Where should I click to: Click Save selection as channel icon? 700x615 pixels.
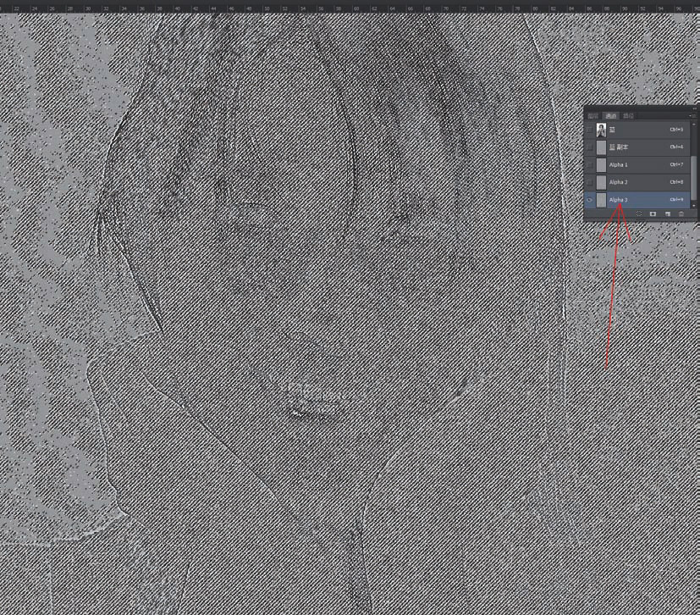coord(653,213)
